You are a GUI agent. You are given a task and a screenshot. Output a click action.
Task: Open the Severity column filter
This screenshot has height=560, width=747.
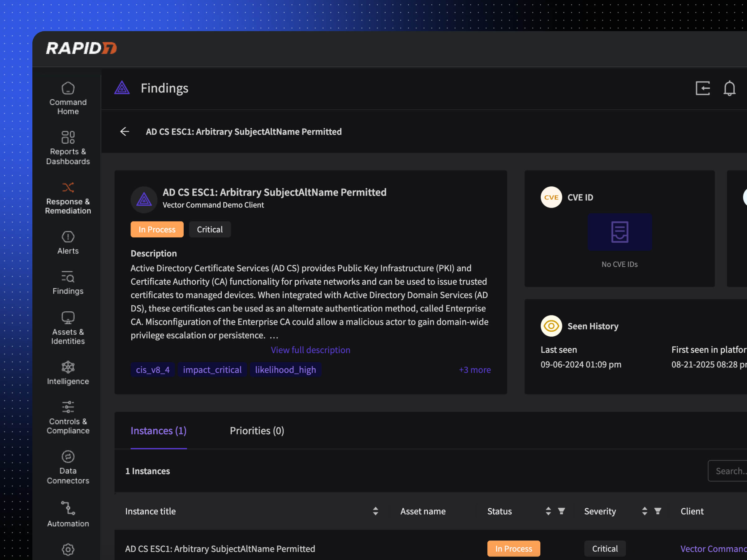click(x=657, y=511)
